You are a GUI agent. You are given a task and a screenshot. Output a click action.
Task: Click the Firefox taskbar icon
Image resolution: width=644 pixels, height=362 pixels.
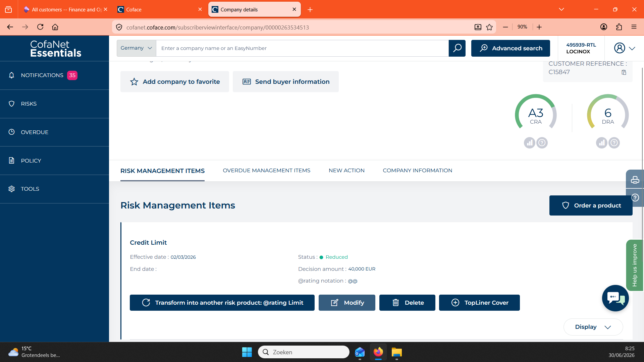pos(378,352)
